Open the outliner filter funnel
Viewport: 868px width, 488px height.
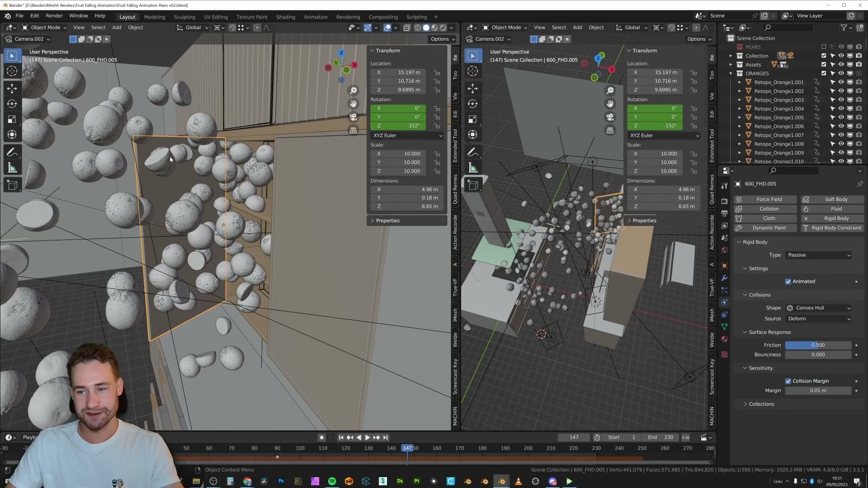pyautogui.click(x=844, y=28)
